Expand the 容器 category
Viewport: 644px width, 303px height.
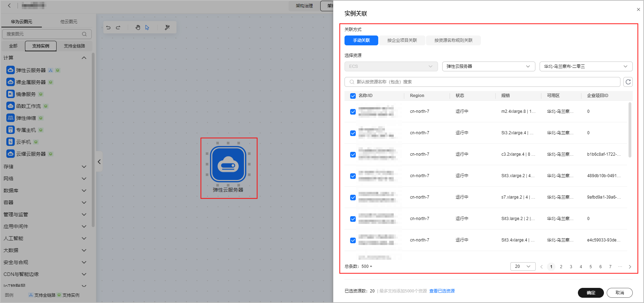84,202
